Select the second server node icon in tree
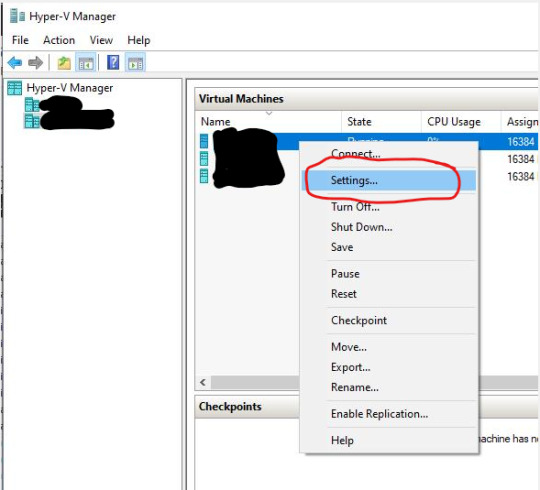 (x=32, y=121)
